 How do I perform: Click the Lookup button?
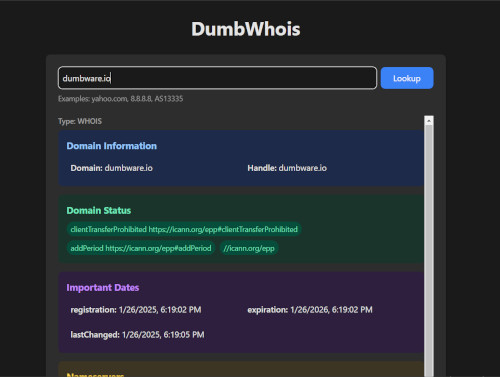pos(407,78)
